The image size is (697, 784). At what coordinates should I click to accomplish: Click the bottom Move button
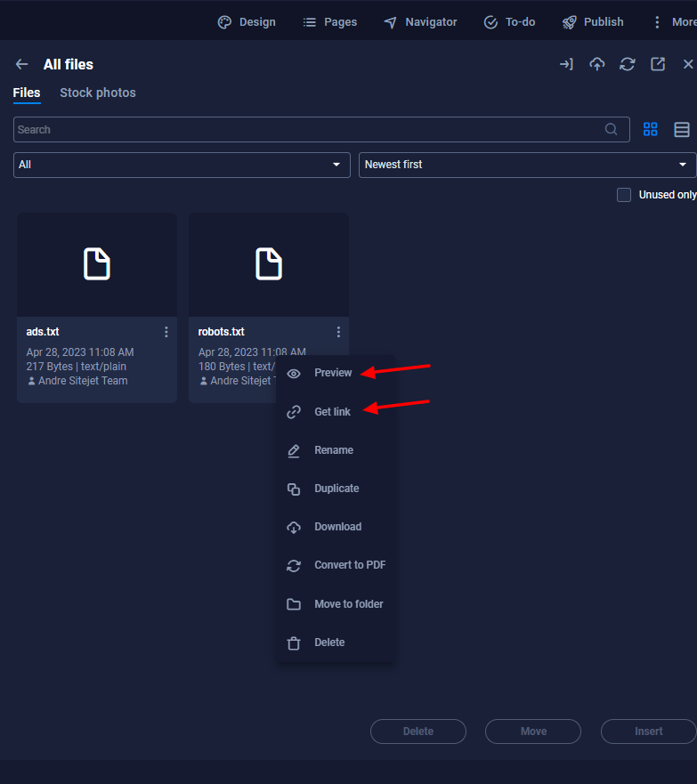tap(533, 731)
